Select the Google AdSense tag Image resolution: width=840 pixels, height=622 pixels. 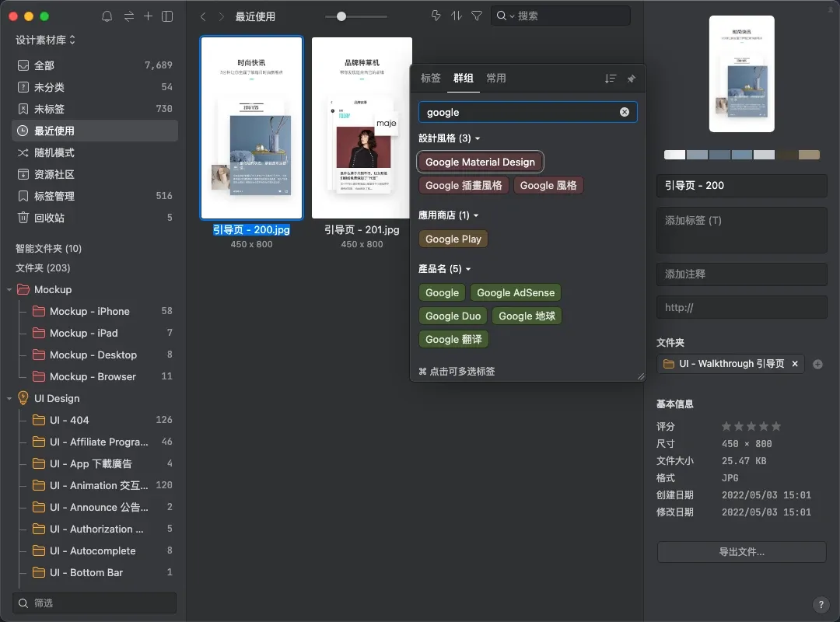pos(516,292)
